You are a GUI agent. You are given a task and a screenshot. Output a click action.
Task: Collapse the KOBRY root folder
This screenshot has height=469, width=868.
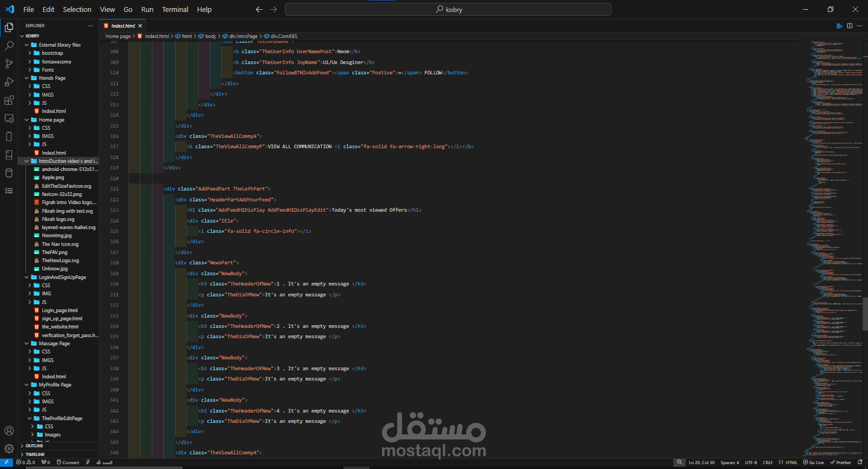[x=59, y=36]
